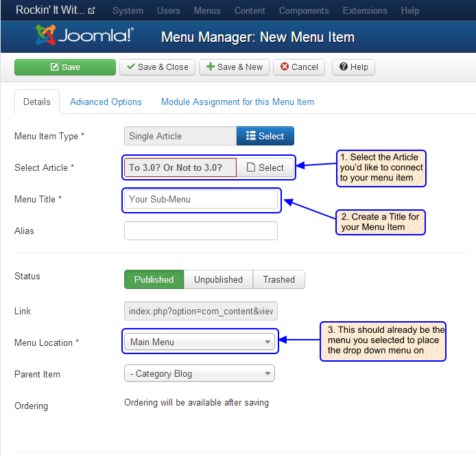Viewport: 476px width, 455px height.
Task: Click blue Select button for Menu Item Type
Action: pos(265,136)
